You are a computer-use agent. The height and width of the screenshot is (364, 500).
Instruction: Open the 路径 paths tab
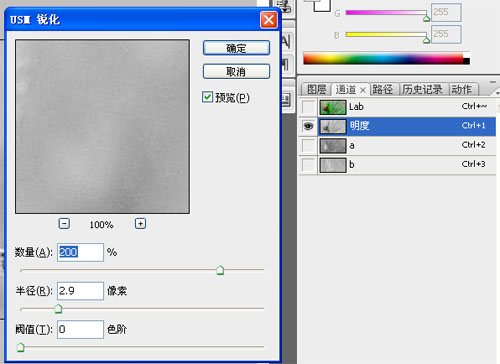coord(382,89)
